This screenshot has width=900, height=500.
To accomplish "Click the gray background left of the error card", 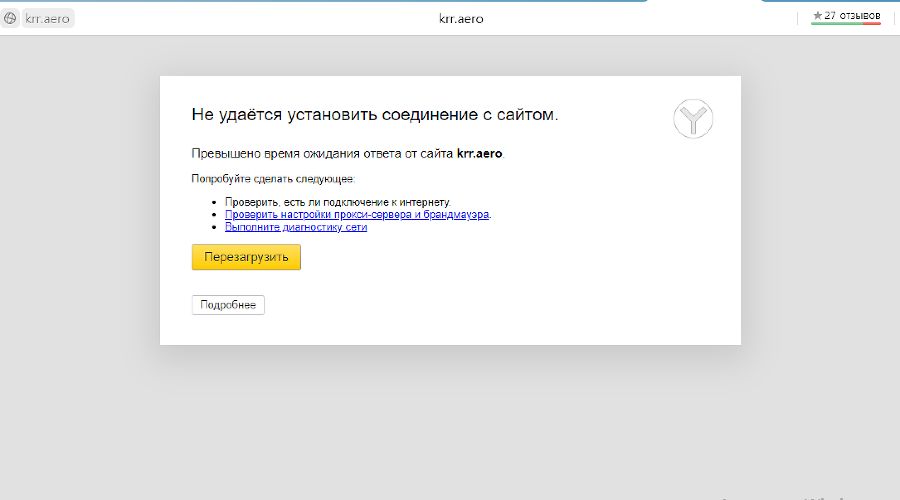I will [80, 250].
